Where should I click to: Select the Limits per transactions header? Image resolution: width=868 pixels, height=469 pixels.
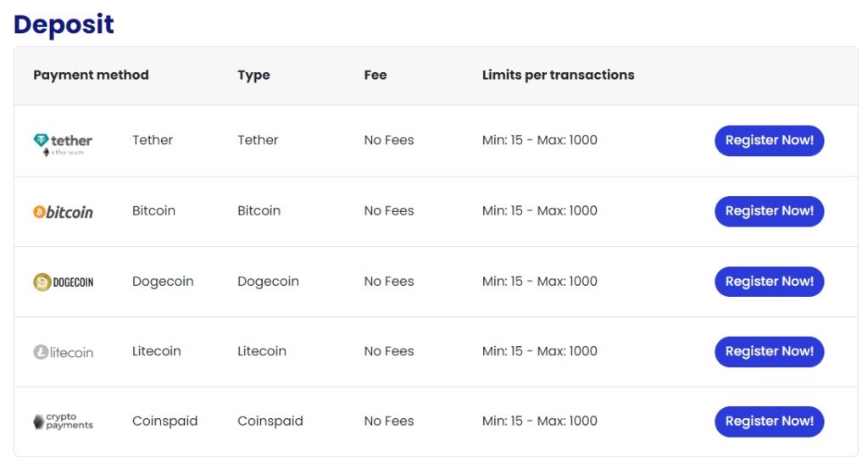coord(558,75)
